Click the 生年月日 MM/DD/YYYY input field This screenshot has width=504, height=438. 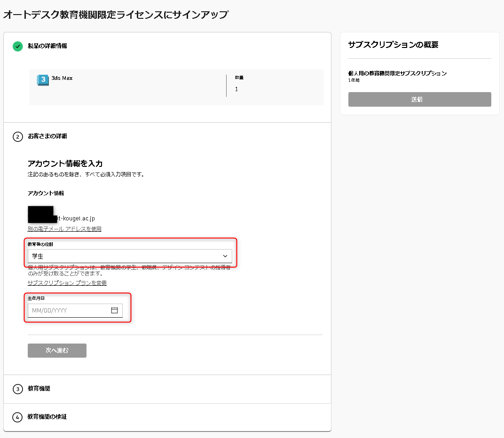75,311
